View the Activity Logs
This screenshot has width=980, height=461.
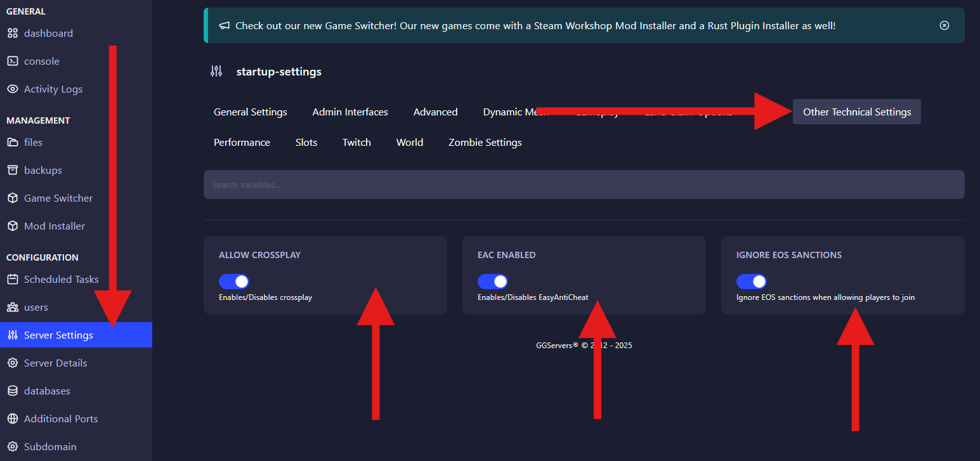[x=54, y=89]
